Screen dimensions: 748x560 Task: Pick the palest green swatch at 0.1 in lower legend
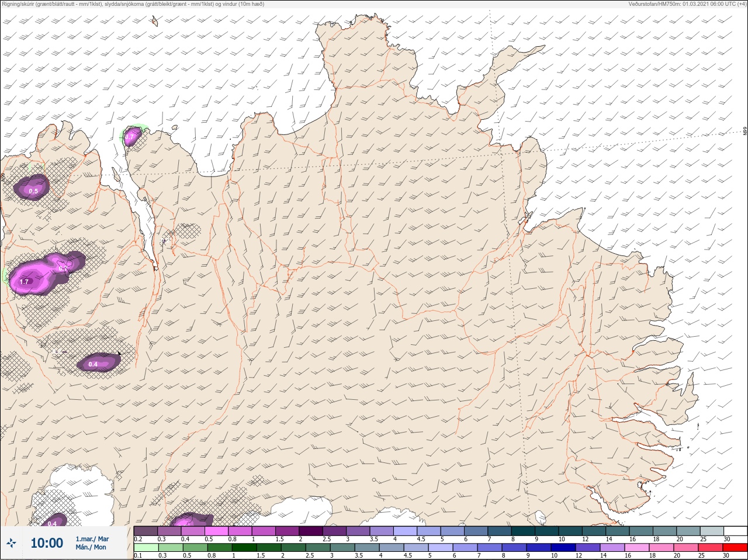(146, 548)
